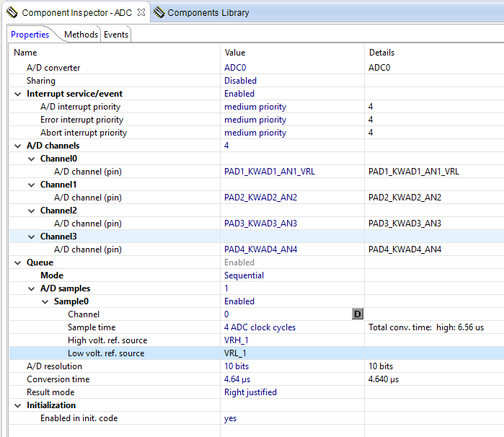Select Component Inspector - ADC tab

pos(76,12)
